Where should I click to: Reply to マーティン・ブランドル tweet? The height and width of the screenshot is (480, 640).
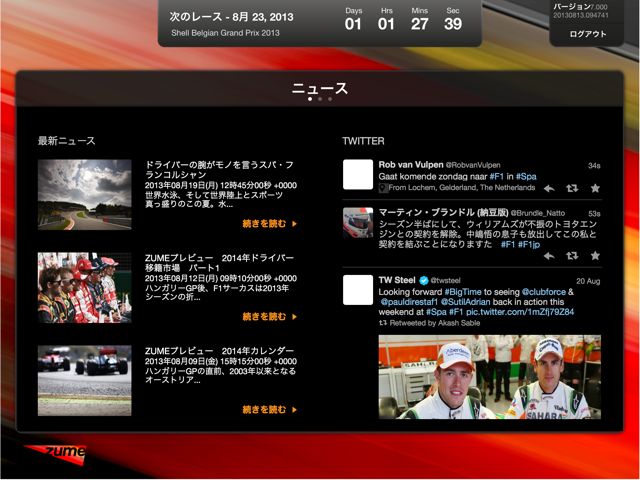click(549, 256)
